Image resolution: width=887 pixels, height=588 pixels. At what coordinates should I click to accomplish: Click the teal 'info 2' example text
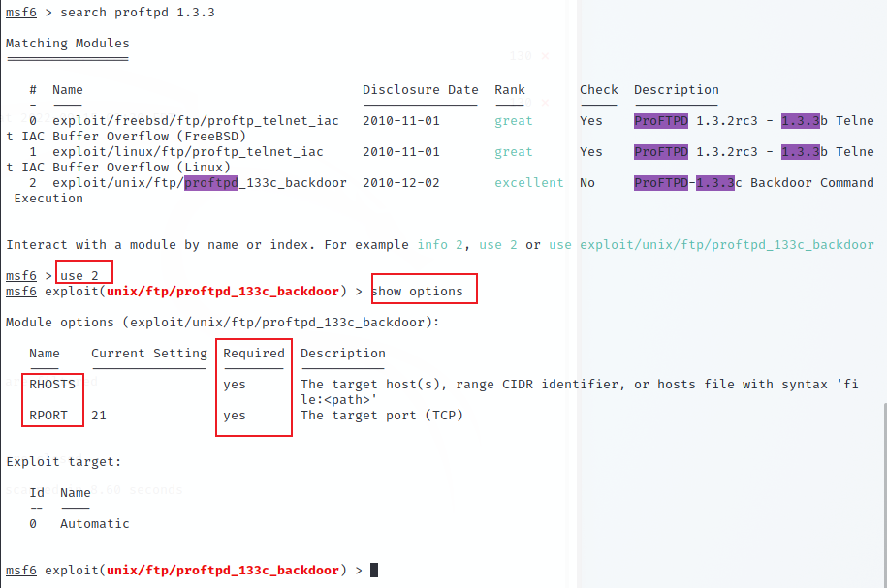coord(440,245)
